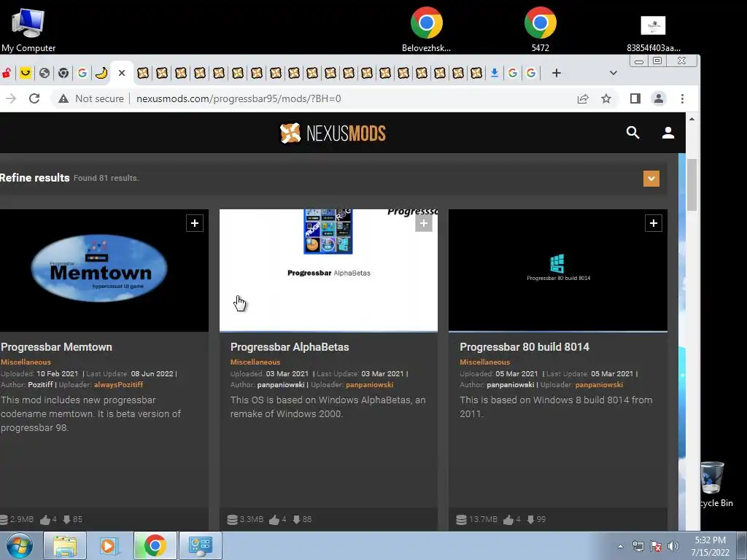Image resolution: width=747 pixels, height=560 pixels.
Task: Show hidden system tray icons arrow
Action: point(620,546)
